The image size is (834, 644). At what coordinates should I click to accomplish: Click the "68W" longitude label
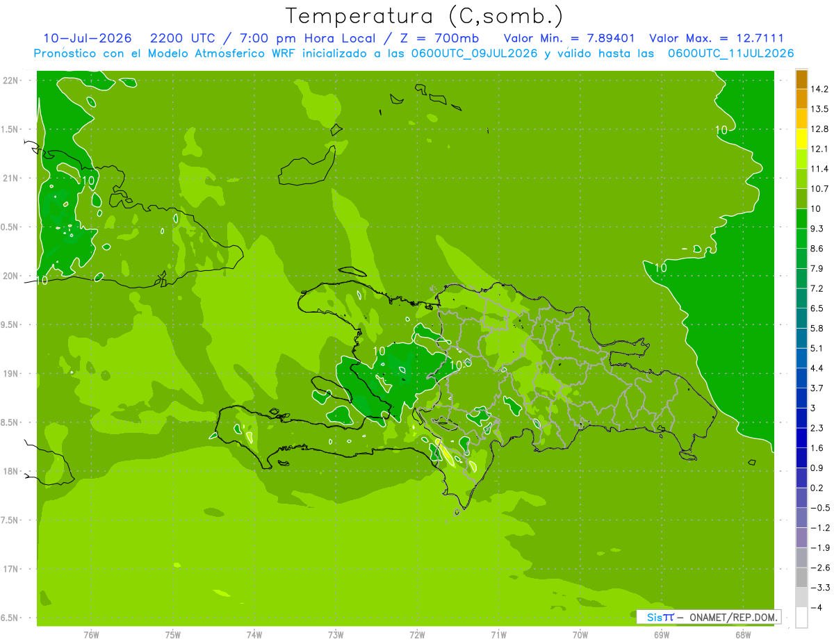743,634
